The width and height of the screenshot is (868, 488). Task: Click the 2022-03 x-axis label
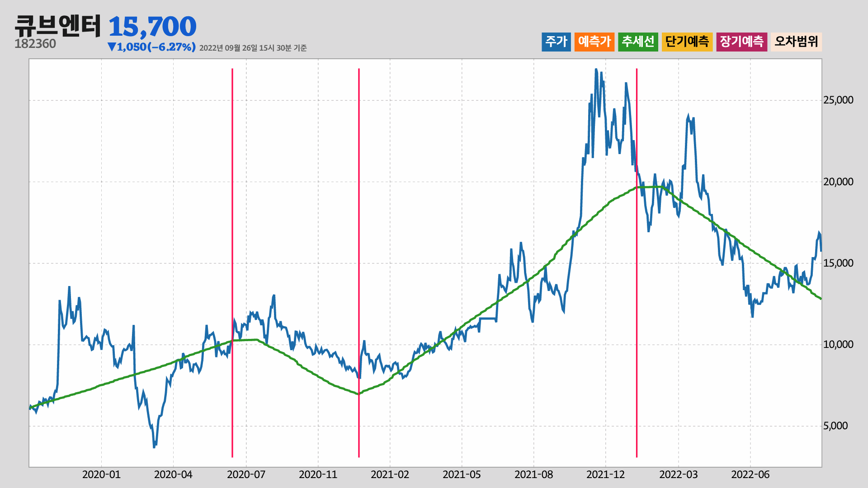coord(678,474)
